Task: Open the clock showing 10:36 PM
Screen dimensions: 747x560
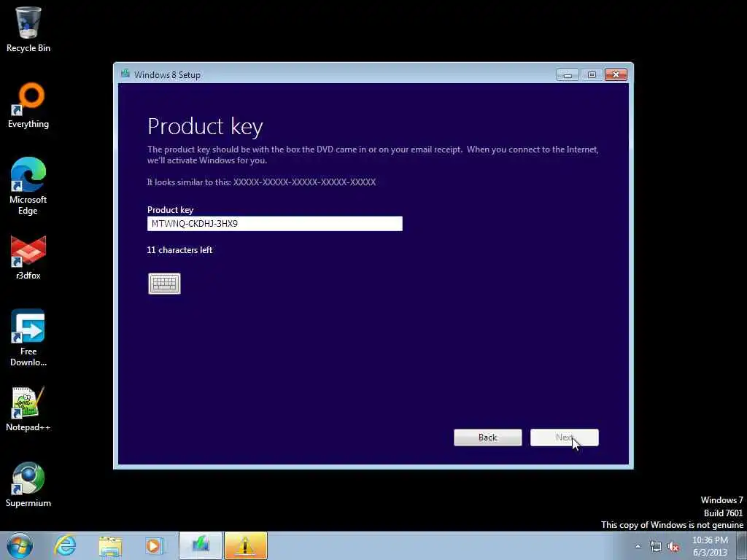Action: point(710,546)
